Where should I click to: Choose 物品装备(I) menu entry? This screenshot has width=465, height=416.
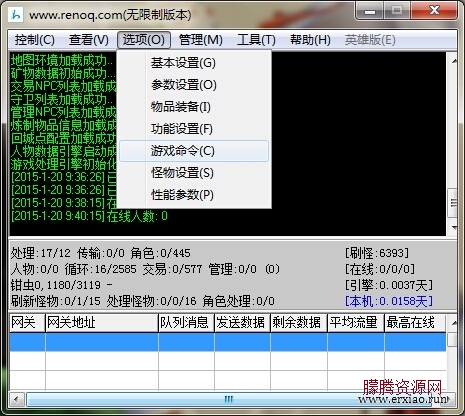[x=194, y=107]
